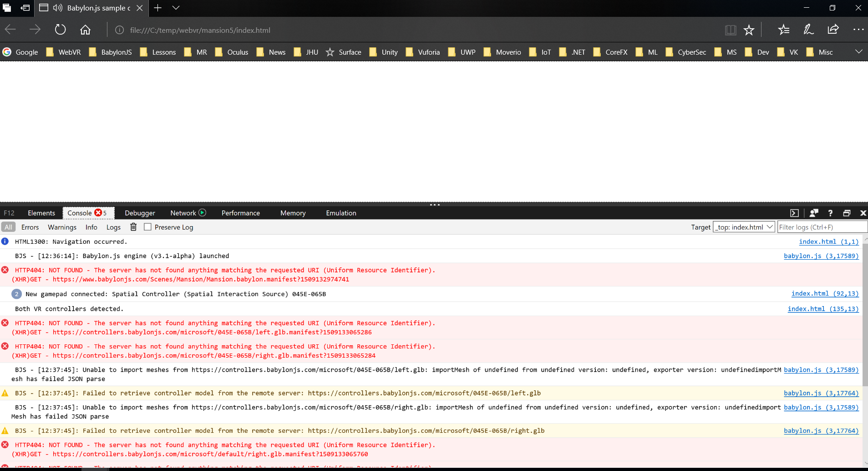Mute the tab via speaker icon
Screen dimensions: 868x471
pyautogui.click(x=58, y=8)
